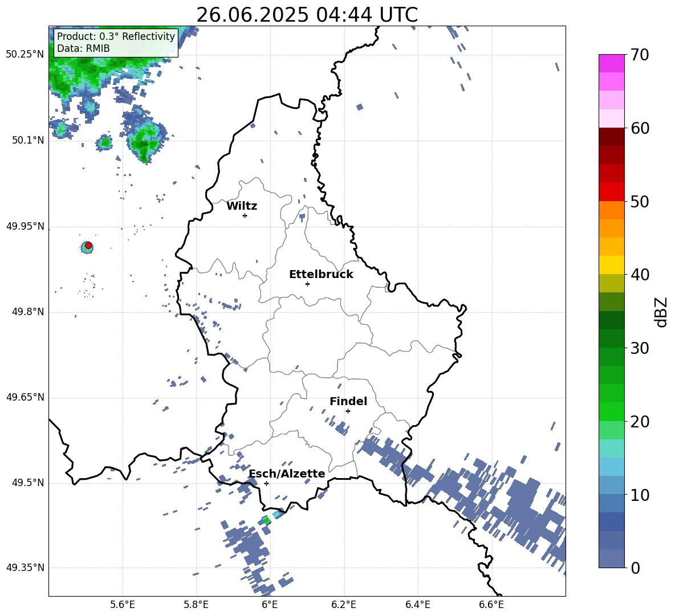Click the 50 label on colorbar
675x616 pixels.
click(640, 201)
